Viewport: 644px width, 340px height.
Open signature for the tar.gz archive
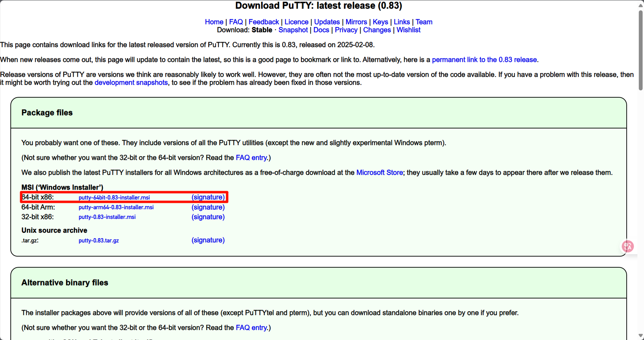pyautogui.click(x=208, y=240)
